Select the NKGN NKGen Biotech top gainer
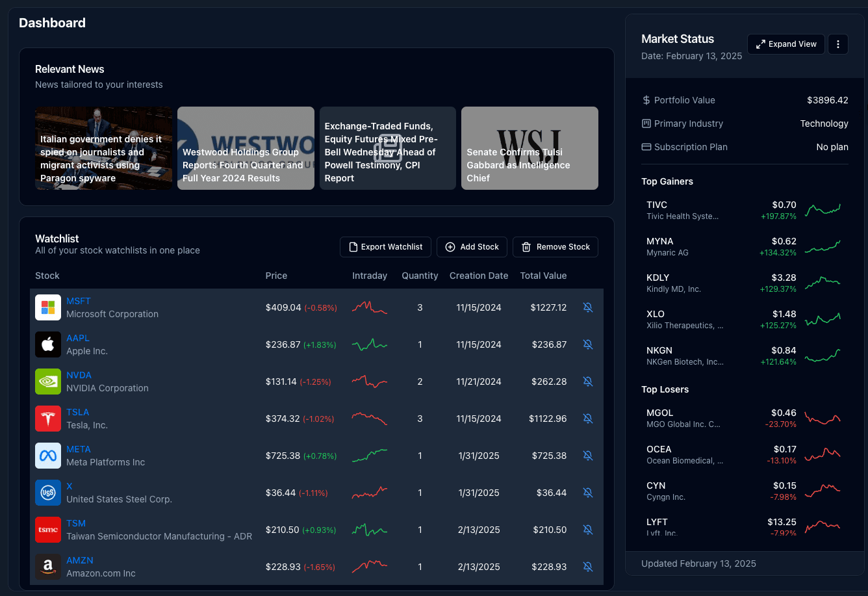The height and width of the screenshot is (596, 868). click(744, 356)
